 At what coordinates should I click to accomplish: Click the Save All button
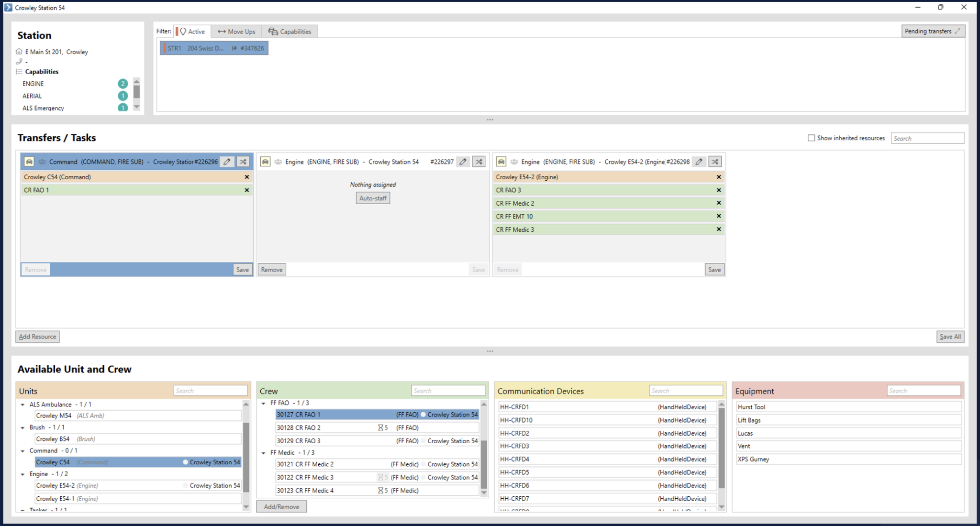pyautogui.click(x=950, y=337)
